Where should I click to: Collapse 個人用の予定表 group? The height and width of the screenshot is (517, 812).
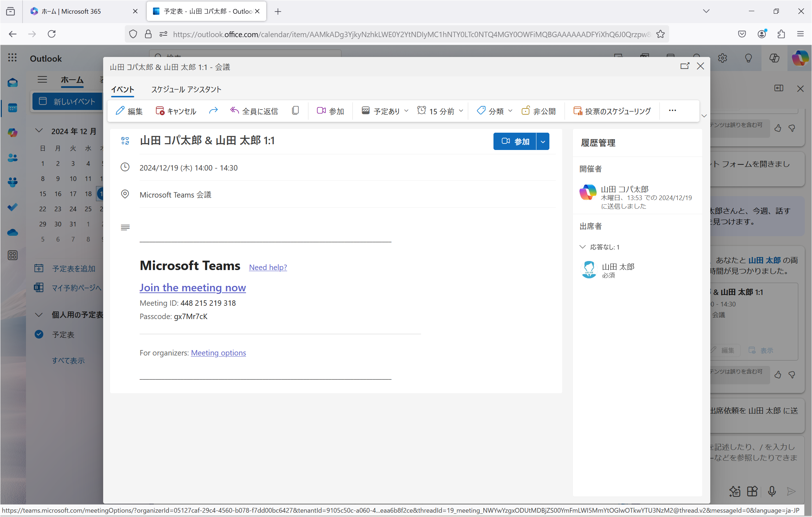click(39, 314)
